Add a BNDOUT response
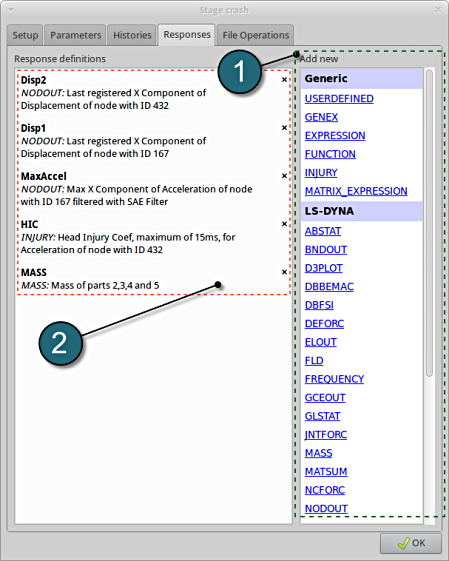This screenshot has height=561, width=449. 326,250
